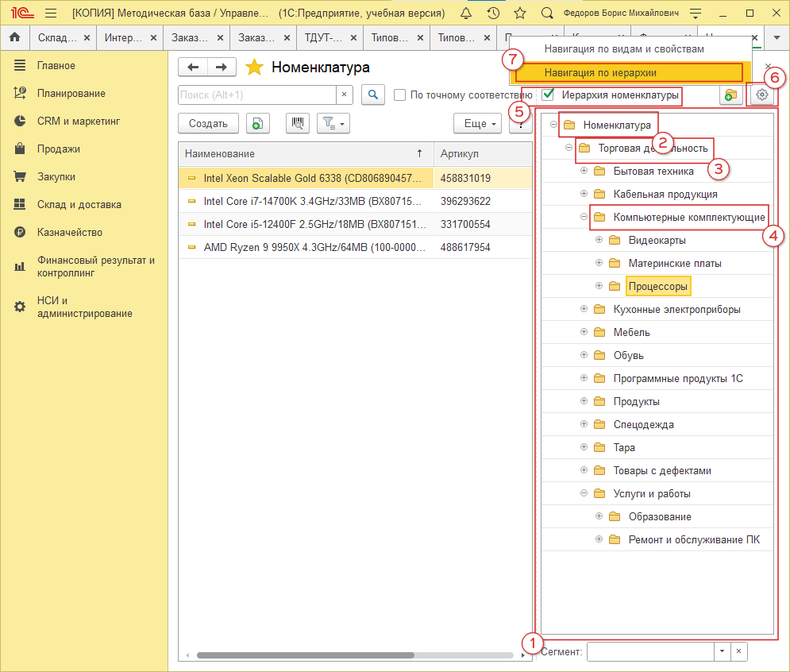Open the 'Еще' dropdown menu
Screen dimensions: 790x672
tap(481, 123)
